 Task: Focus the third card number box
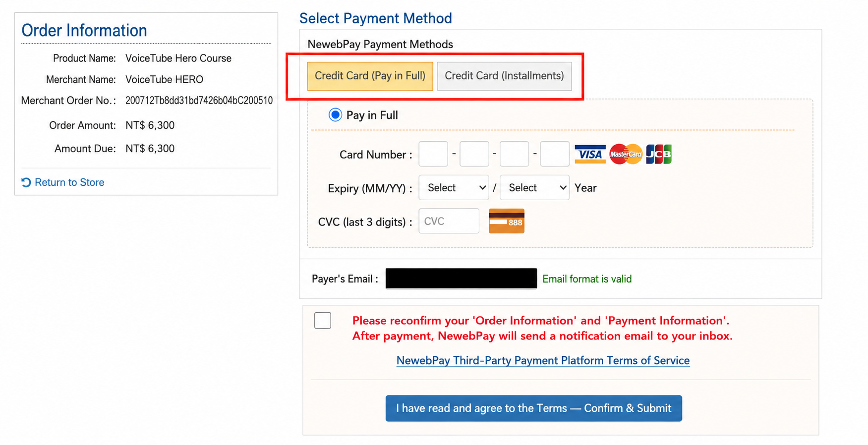(x=515, y=154)
